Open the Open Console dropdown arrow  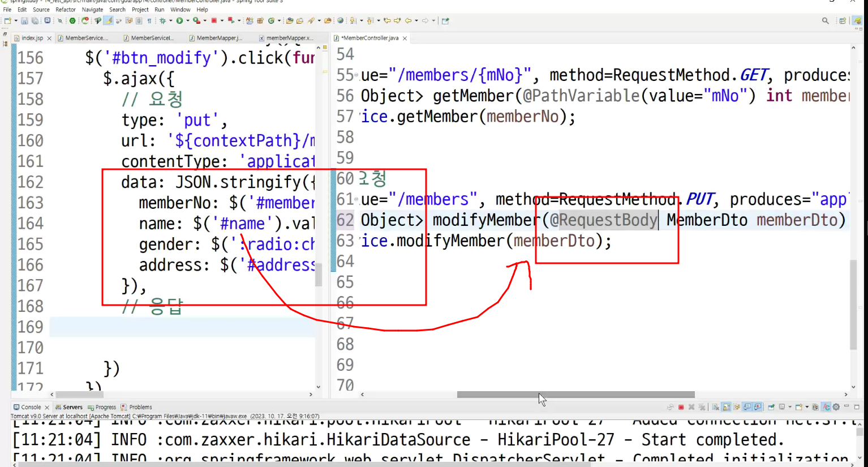click(x=807, y=407)
